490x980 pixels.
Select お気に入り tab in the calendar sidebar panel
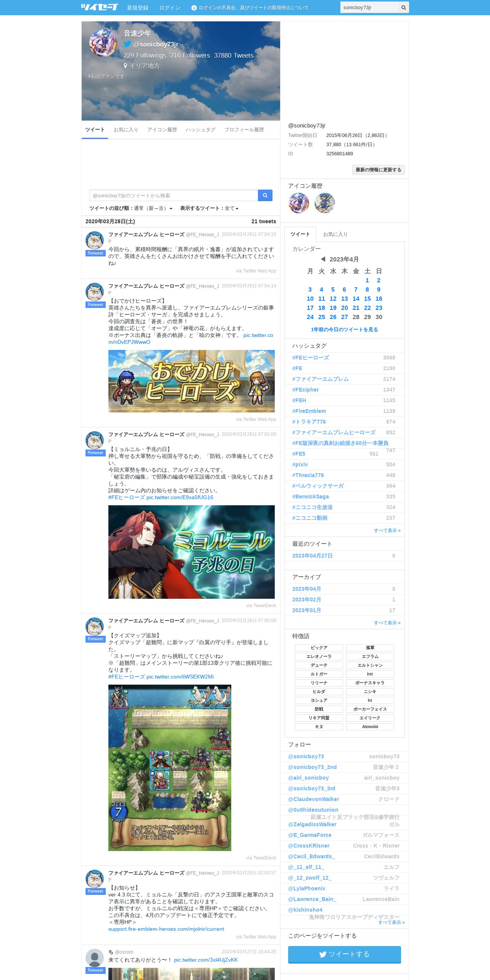pyautogui.click(x=335, y=234)
